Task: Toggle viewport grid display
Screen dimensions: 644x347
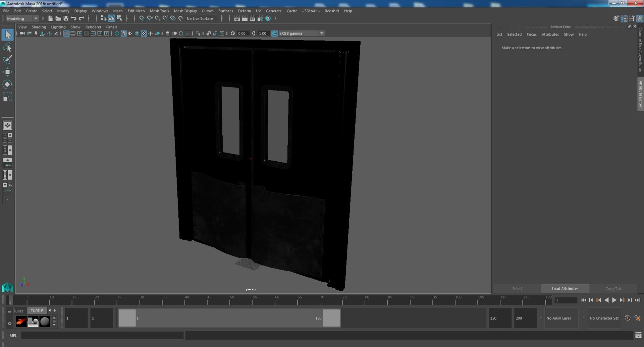Action: click(66, 34)
